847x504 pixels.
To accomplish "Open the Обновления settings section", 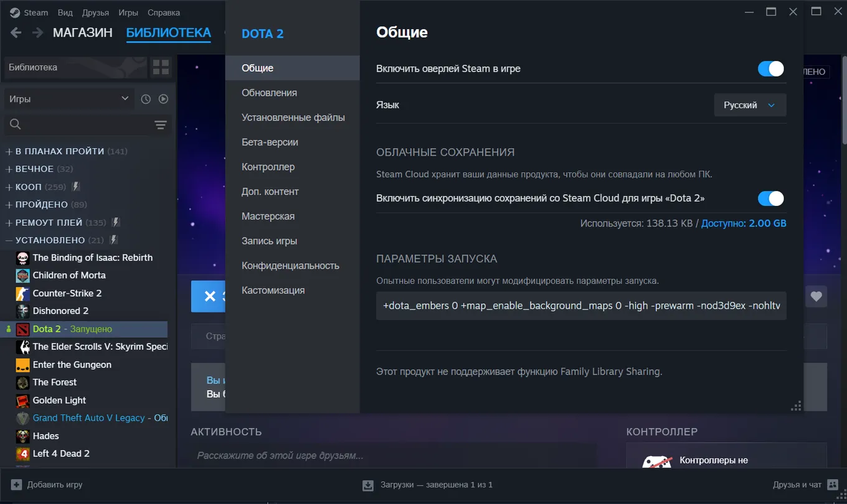I will pos(293,93).
